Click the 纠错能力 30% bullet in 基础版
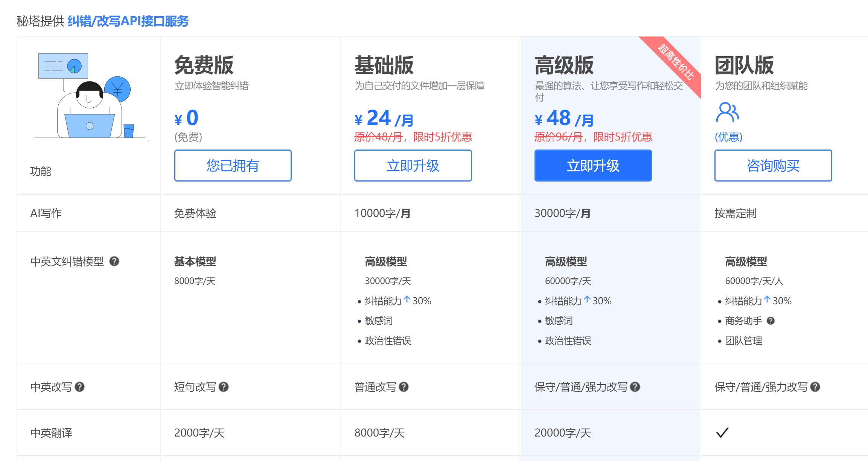Screen dimensions: 868x461 (393, 301)
